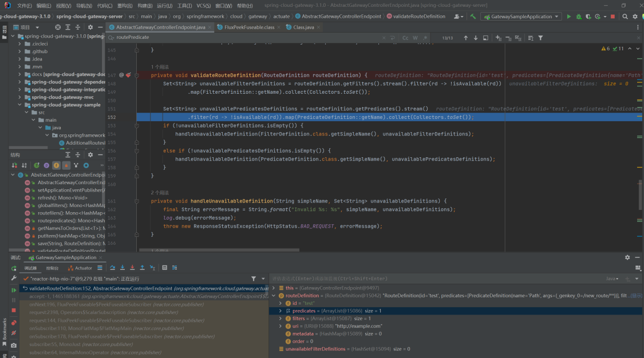
Task: Run to cursor in the debugger toolbar
Action: coord(152,268)
